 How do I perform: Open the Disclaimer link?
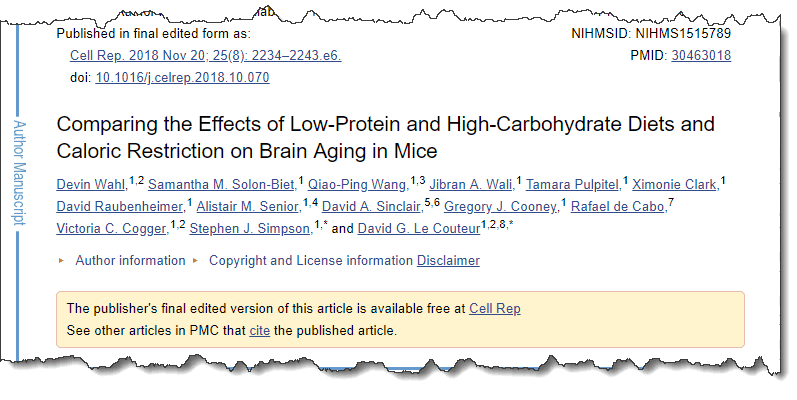point(448,260)
